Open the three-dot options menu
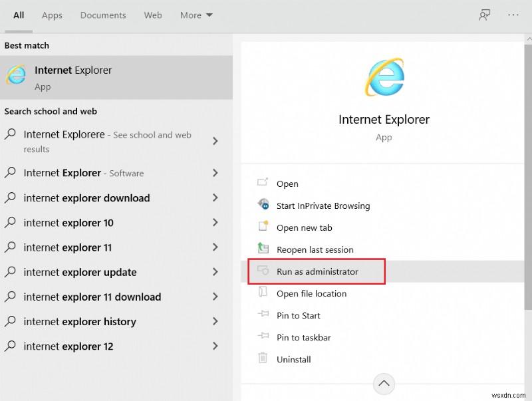 click(x=513, y=15)
